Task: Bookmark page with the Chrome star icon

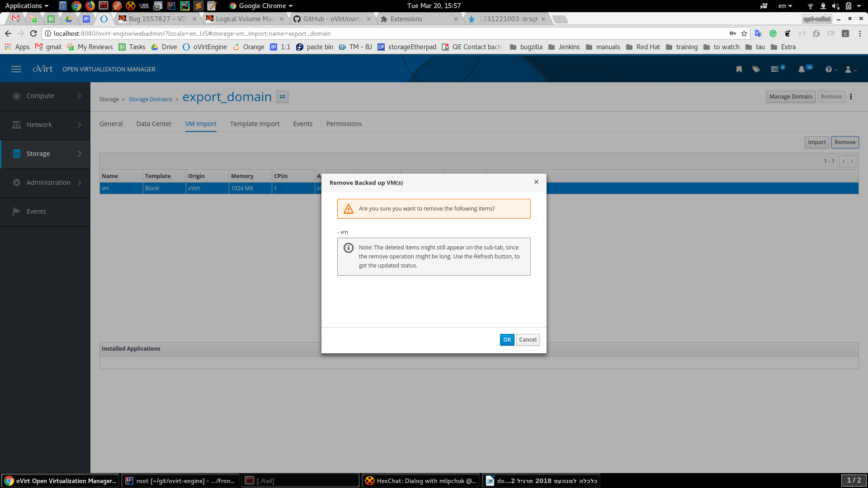Action: (x=744, y=33)
